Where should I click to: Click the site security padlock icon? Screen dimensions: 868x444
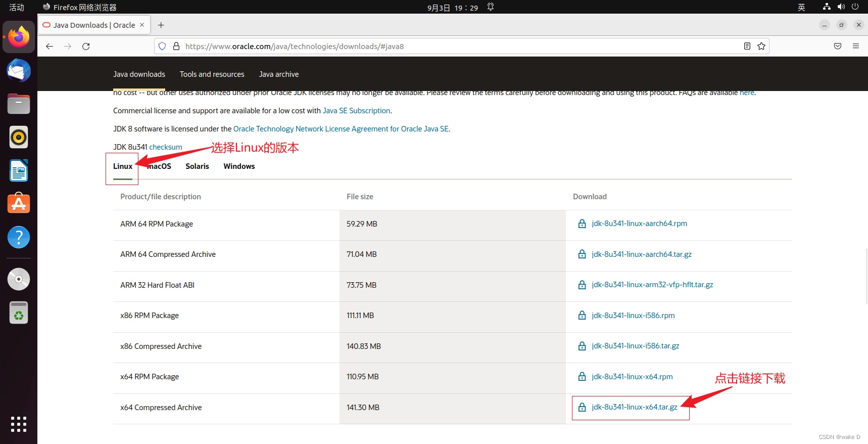coord(176,46)
